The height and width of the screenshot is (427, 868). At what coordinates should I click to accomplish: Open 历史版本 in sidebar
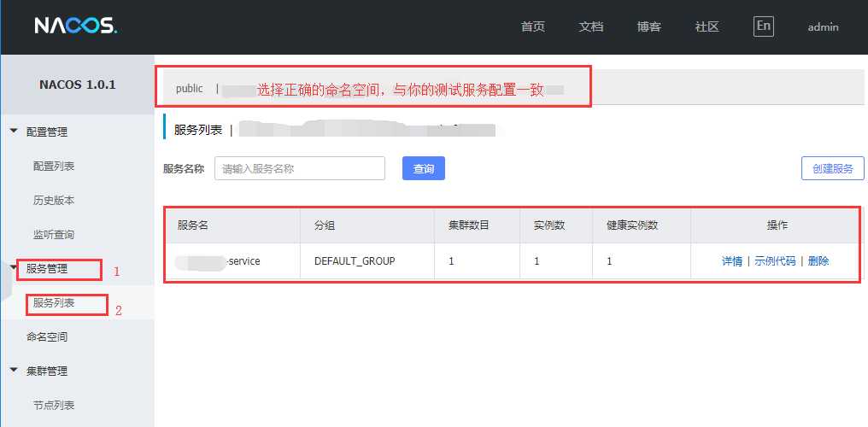[x=54, y=200]
